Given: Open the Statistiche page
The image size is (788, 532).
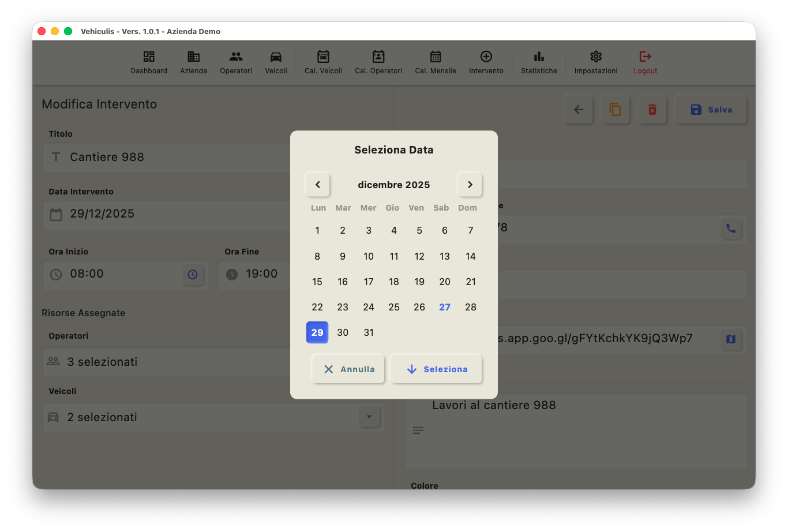Looking at the screenshot, I should click(539, 62).
